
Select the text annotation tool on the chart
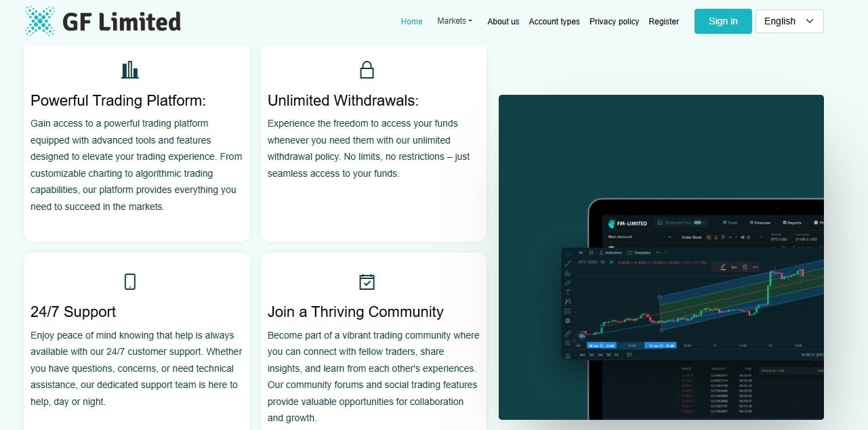point(567,291)
